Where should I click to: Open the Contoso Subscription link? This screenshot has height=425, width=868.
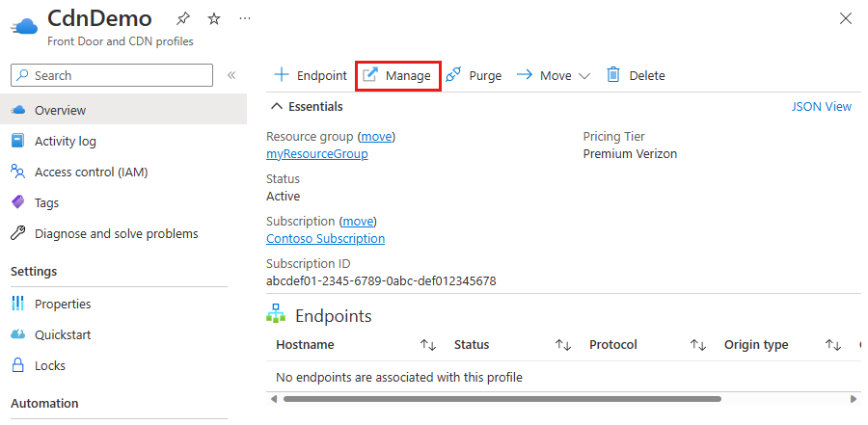(x=326, y=238)
